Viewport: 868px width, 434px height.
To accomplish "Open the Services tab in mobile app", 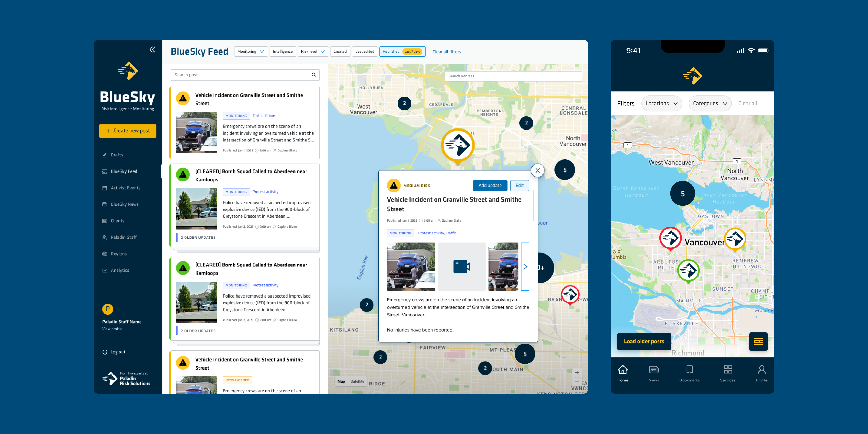I will click(x=727, y=374).
